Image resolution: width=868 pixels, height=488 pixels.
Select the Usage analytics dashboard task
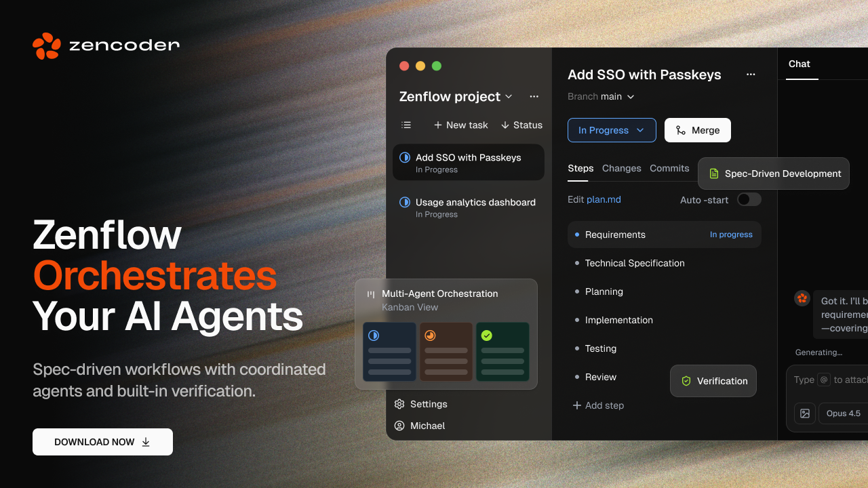click(469, 207)
